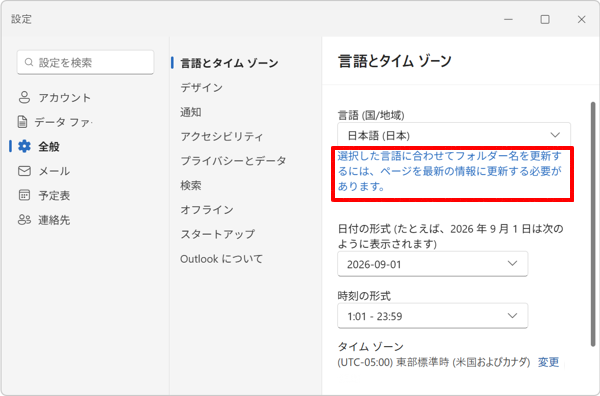The width and height of the screenshot is (600, 396).
Task: Select the デザイン submenu item
Action: (x=202, y=88)
